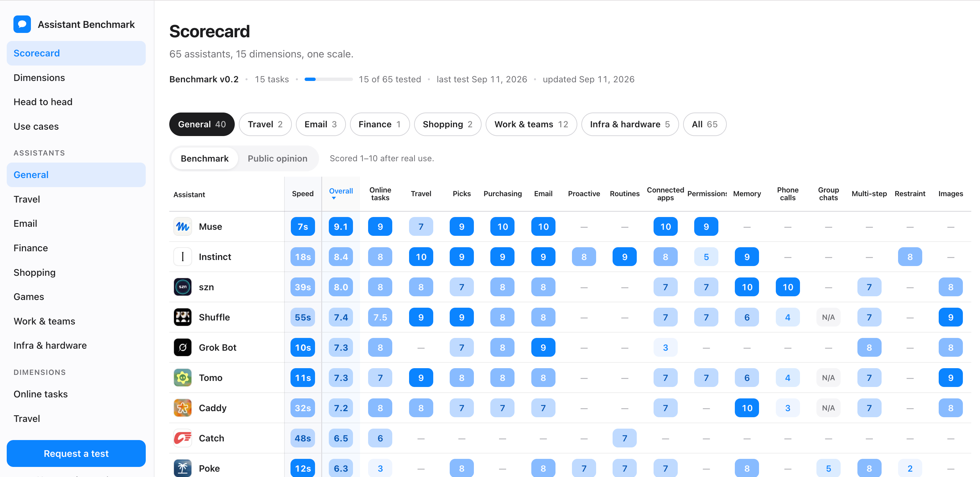Click the Catch assistant icon
The width and height of the screenshot is (980, 477).
[183, 438]
